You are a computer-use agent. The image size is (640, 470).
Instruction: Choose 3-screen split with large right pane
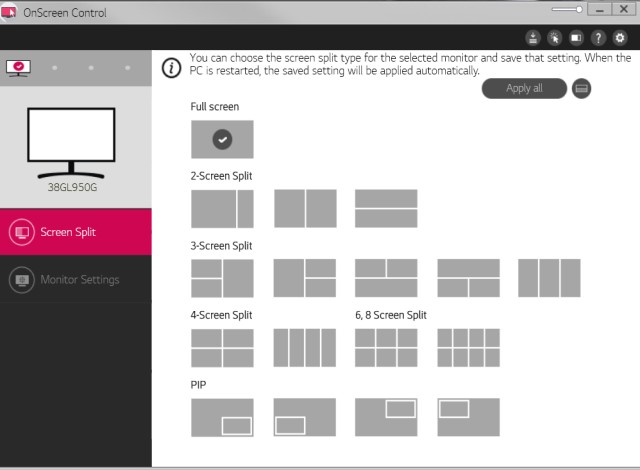(222, 278)
